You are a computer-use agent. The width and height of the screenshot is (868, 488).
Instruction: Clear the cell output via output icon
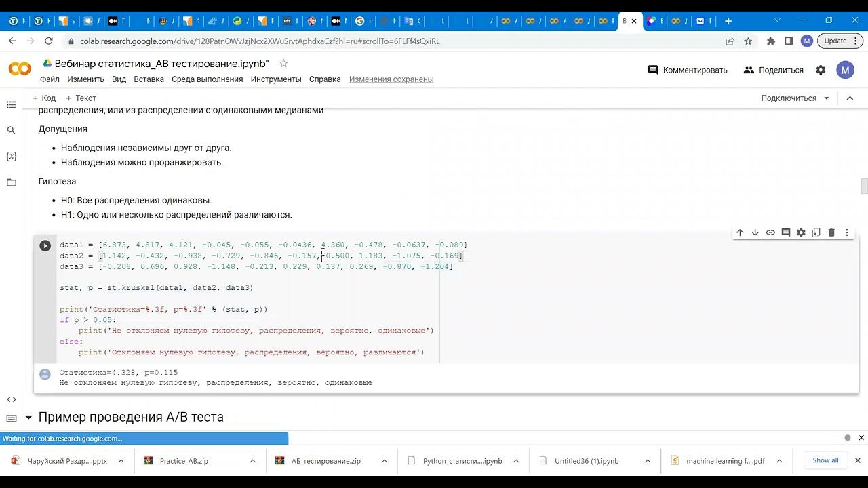point(45,374)
